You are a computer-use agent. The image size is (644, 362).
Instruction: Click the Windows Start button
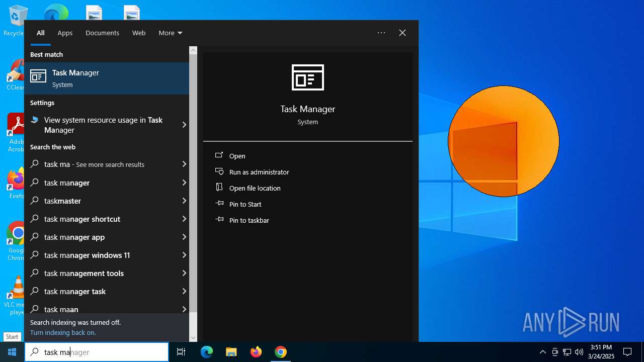(12, 352)
